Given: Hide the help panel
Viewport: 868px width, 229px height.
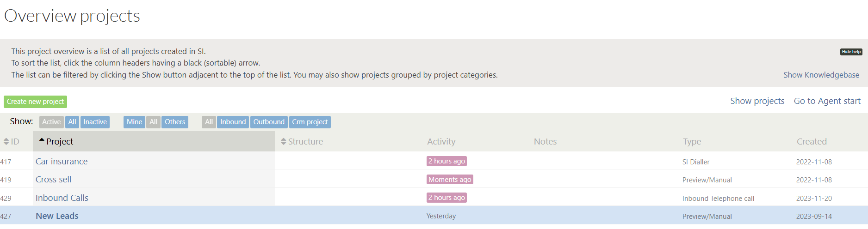Looking at the screenshot, I should (851, 52).
